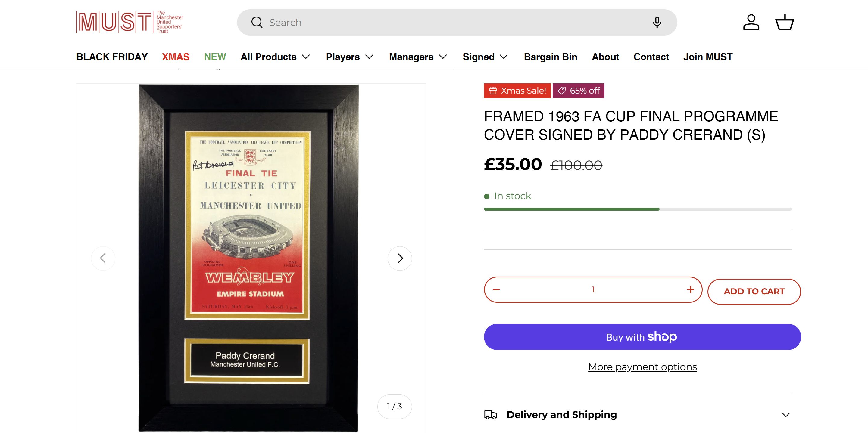Expand Delivery and Shipping section
Screen dimensions: 868x433
[x=638, y=414]
